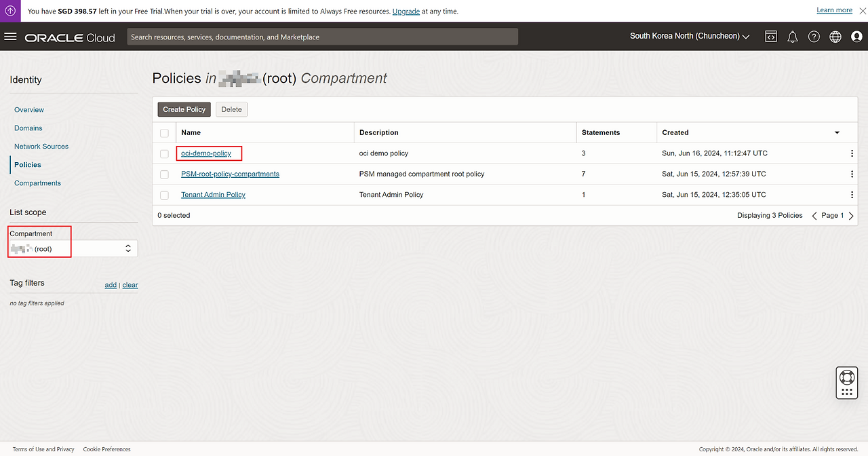Image resolution: width=868 pixels, height=456 pixels.
Task: Go to next page of policies
Action: click(852, 216)
